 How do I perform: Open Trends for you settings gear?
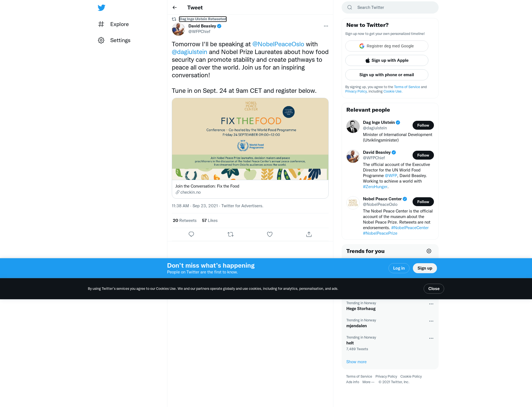pos(429,251)
